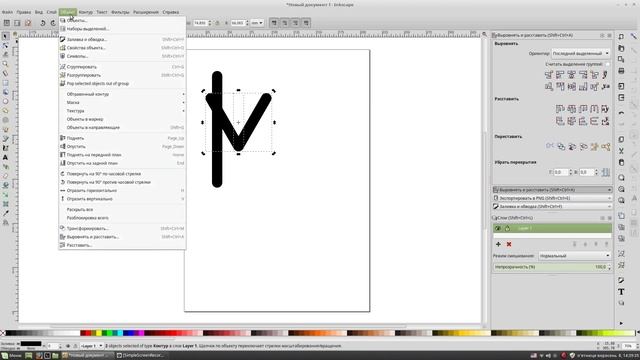This screenshot has width=640, height=360.
Task: Click the Print icon in right command bar
Action: tap(621, 71)
